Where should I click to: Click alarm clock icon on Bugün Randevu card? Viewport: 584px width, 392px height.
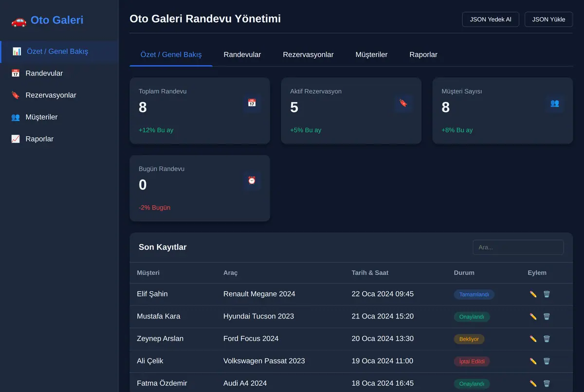click(252, 180)
